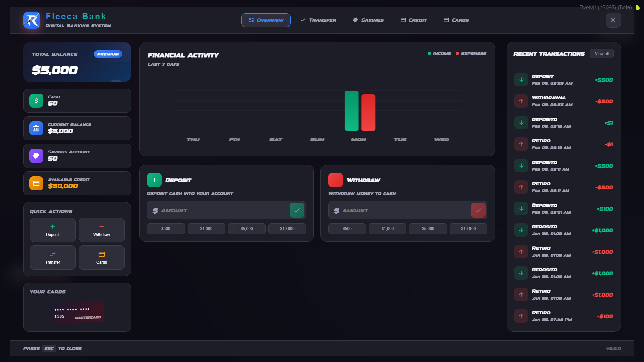The width and height of the screenshot is (644, 362).
Task: Click Monday's green income bar
Action: pyautogui.click(x=352, y=111)
